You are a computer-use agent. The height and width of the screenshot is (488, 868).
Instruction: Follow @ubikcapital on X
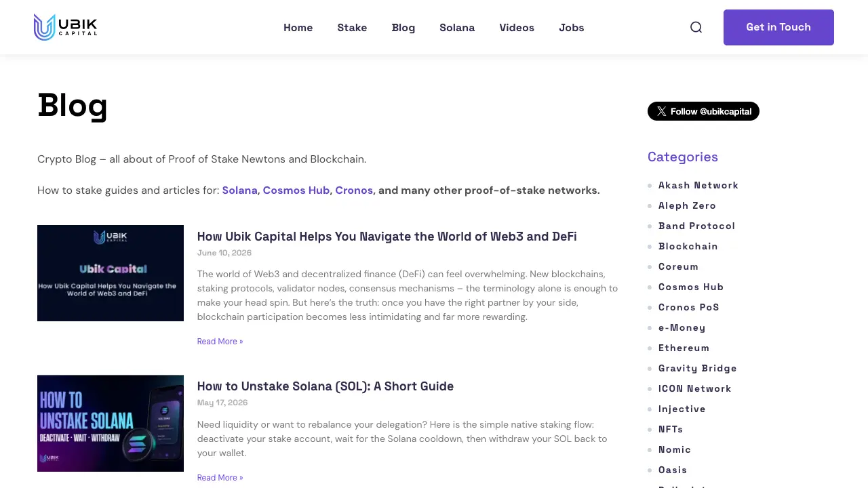point(703,111)
